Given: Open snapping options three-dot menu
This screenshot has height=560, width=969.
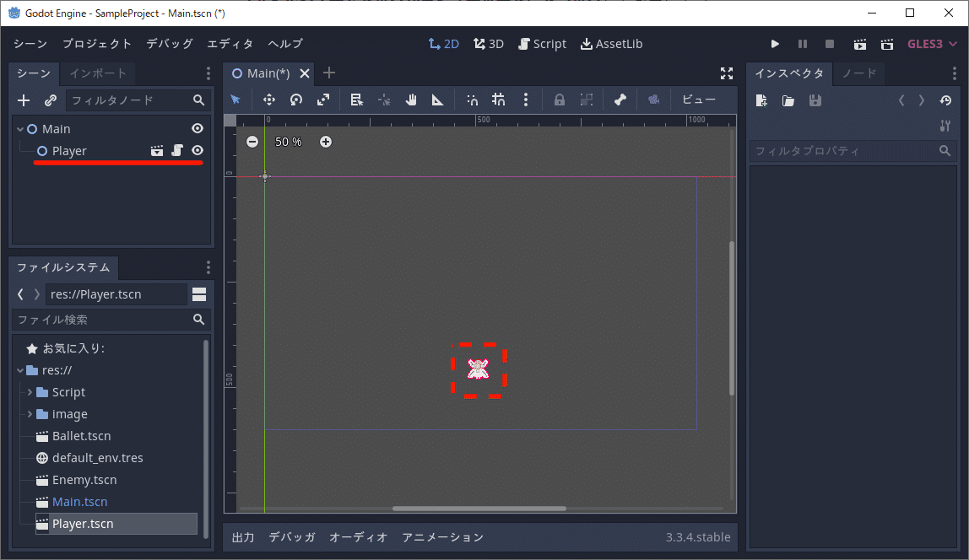Looking at the screenshot, I should click(526, 100).
